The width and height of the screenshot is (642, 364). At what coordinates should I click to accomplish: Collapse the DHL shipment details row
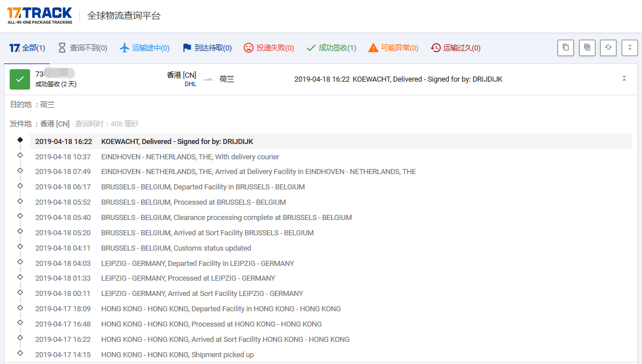click(x=624, y=79)
